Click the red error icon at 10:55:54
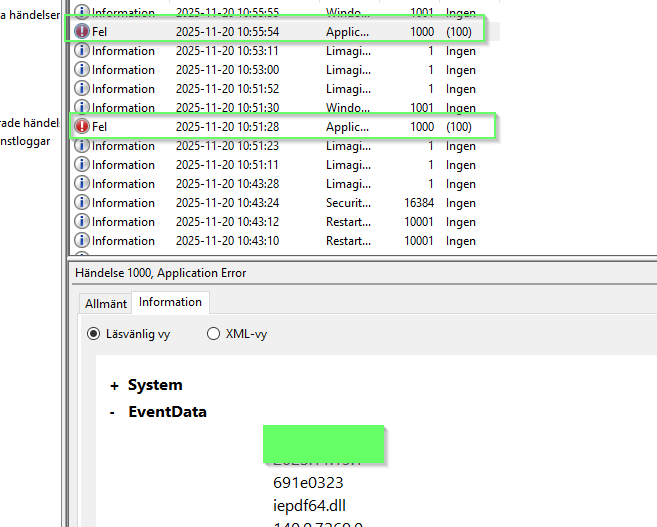 pos(82,32)
